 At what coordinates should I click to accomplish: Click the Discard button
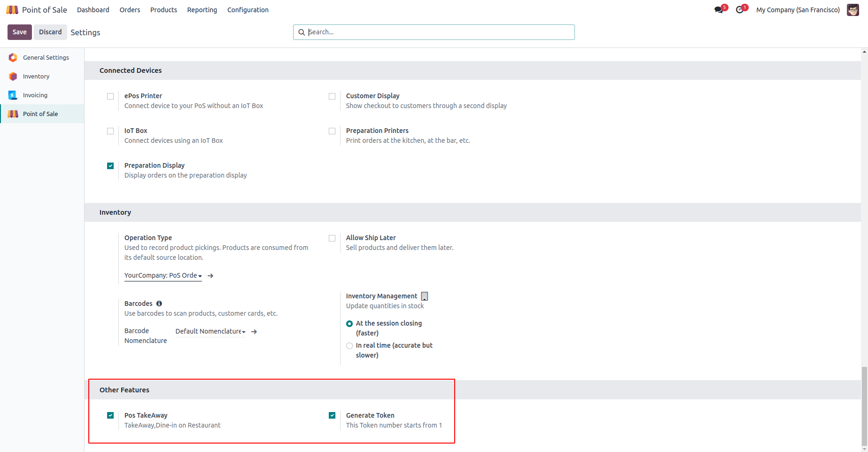50,32
